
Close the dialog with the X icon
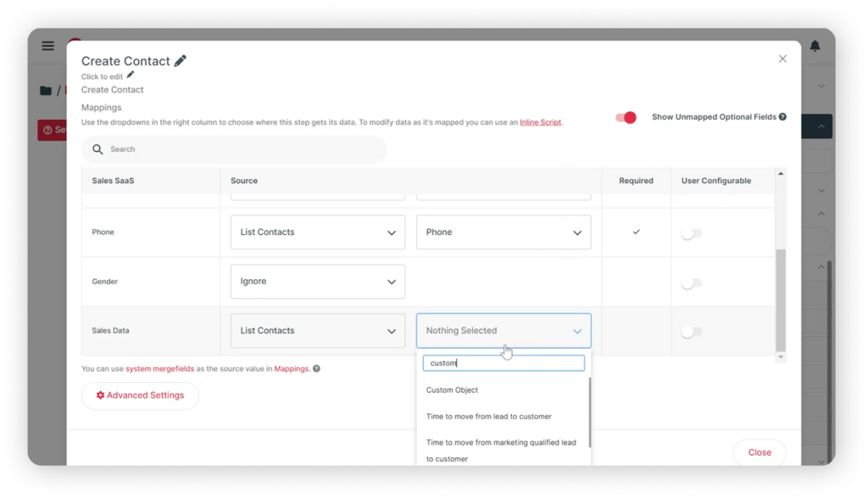click(x=782, y=59)
